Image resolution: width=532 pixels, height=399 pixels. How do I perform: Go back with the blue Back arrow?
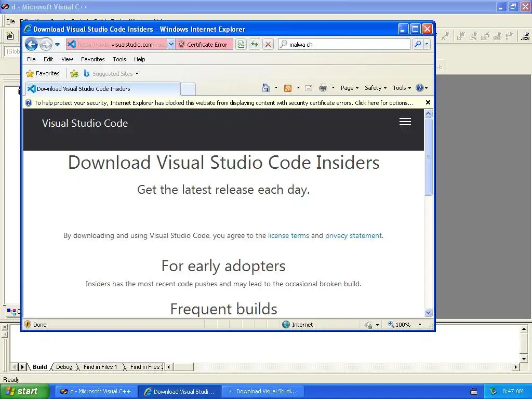coord(32,44)
